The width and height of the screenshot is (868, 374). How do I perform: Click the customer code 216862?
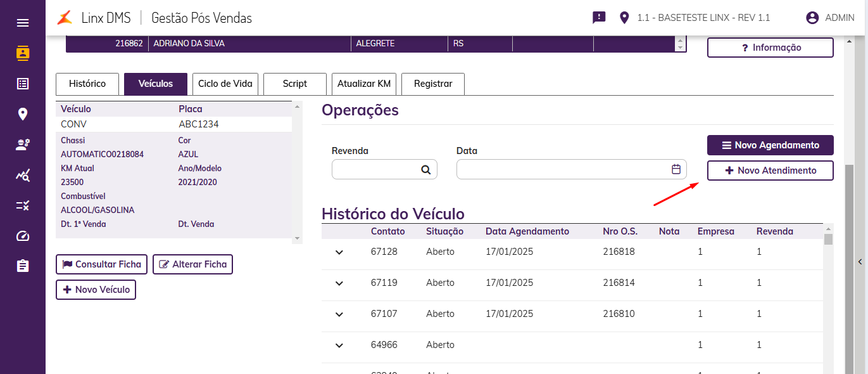point(129,44)
